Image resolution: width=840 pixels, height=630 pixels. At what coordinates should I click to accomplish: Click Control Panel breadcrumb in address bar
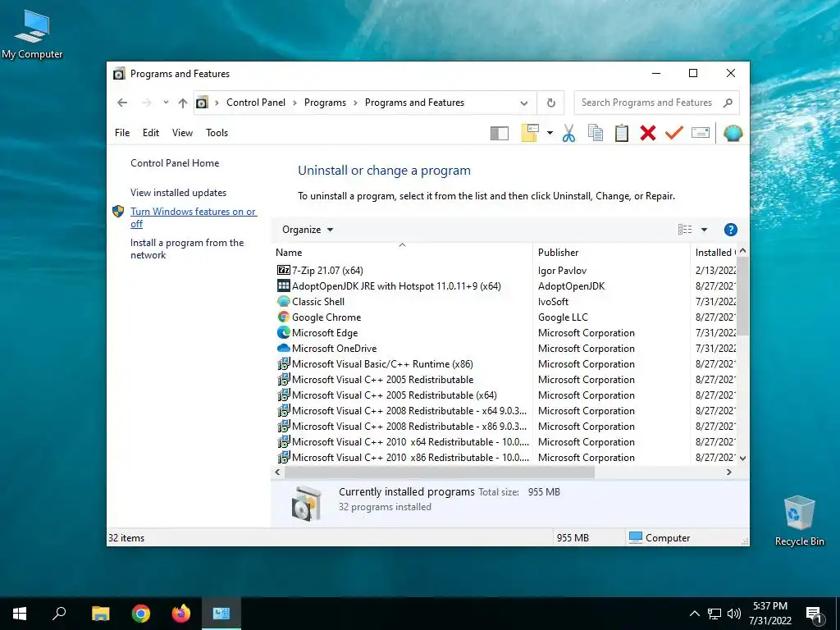256,103
